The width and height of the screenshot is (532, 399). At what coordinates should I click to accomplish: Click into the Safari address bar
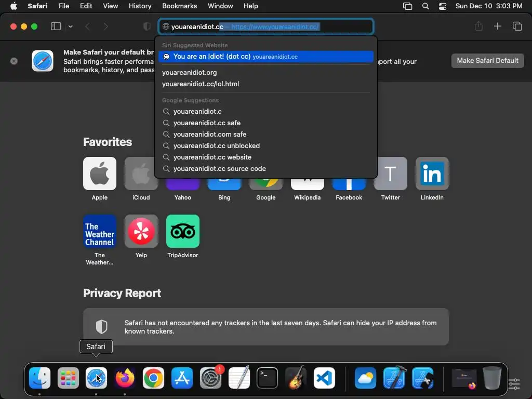point(266,26)
